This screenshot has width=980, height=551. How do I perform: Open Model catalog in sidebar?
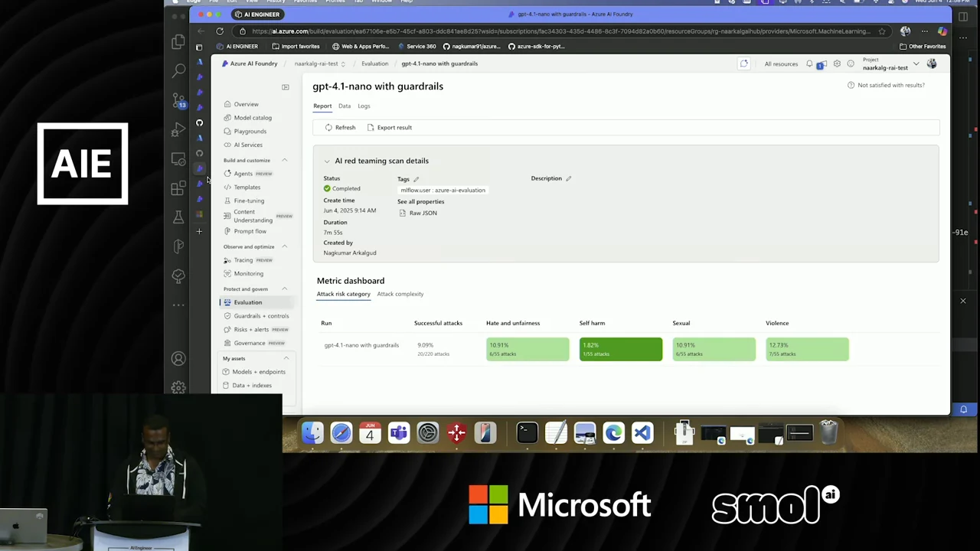pyautogui.click(x=247, y=118)
